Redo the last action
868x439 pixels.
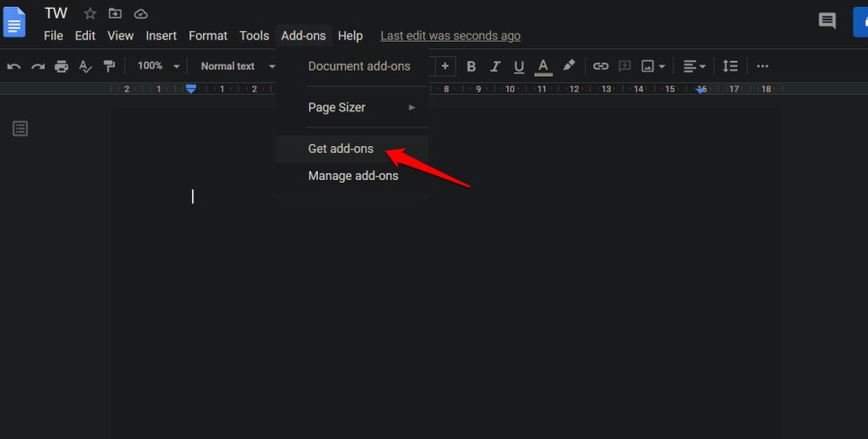(x=38, y=67)
